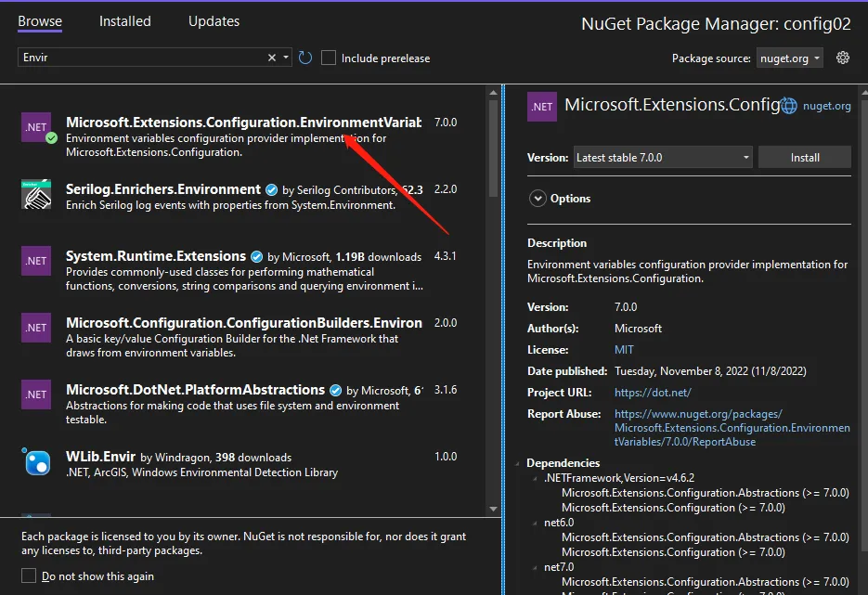
Task: Click the details pane scroll up arrow
Action: tap(864, 92)
